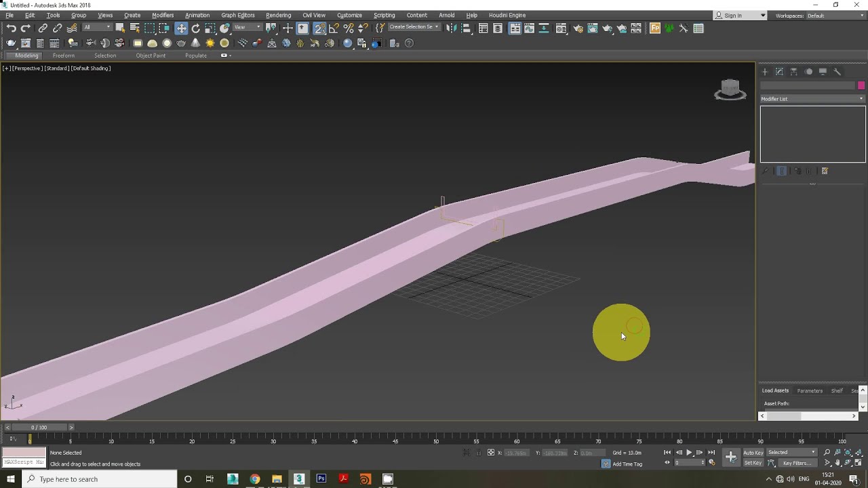868x488 pixels.
Task: Toggle the Scene Explorer icon
Action: click(484, 28)
